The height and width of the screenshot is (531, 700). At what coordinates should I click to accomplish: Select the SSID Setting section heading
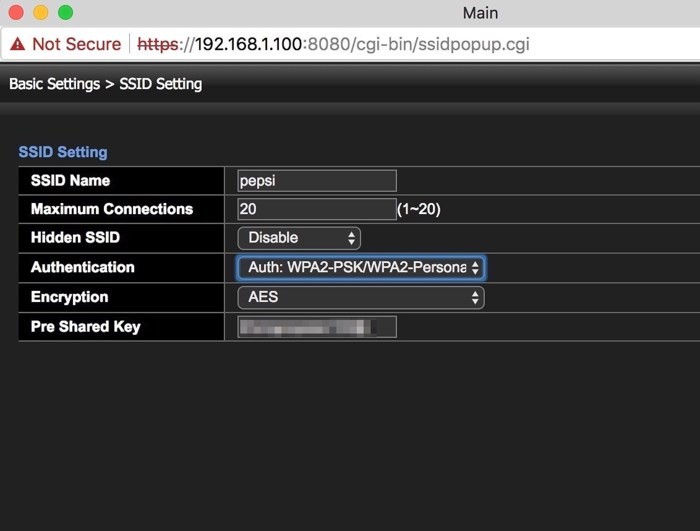(63, 152)
